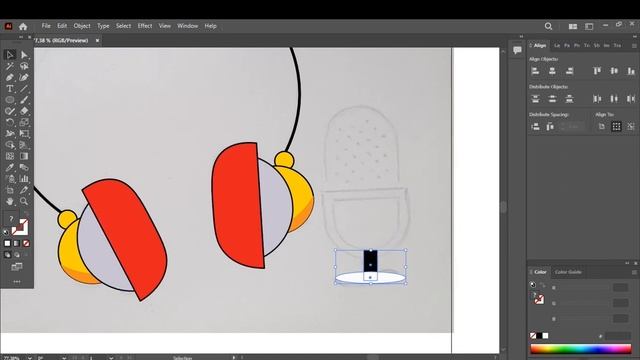Activate the Zoom magnifier tool
This screenshot has height=360, width=640.
click(x=24, y=201)
